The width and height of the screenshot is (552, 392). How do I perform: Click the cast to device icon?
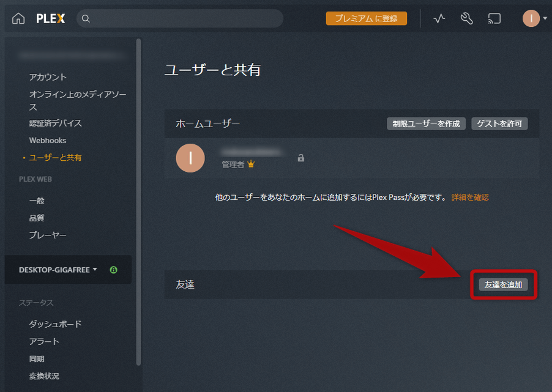(494, 18)
